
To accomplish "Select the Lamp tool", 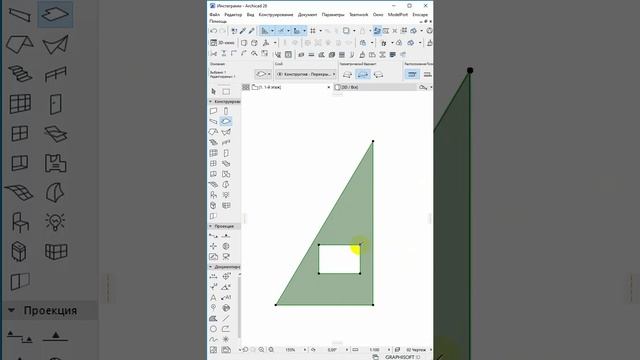I will (226, 195).
